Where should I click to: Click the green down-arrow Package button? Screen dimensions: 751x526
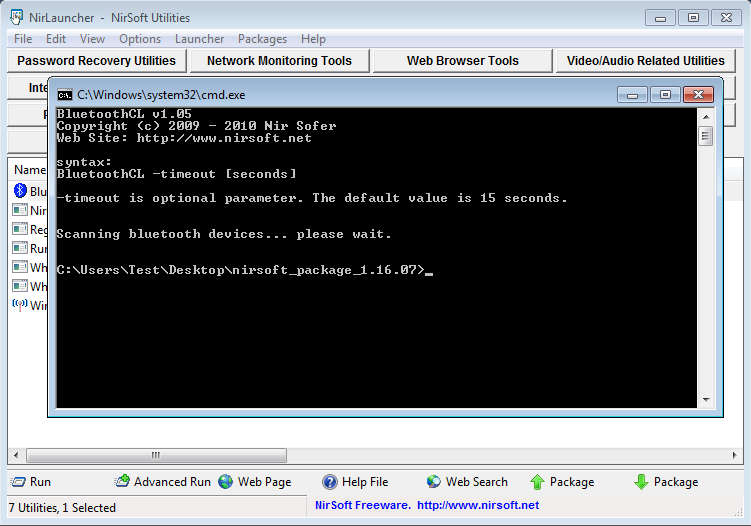click(x=642, y=482)
